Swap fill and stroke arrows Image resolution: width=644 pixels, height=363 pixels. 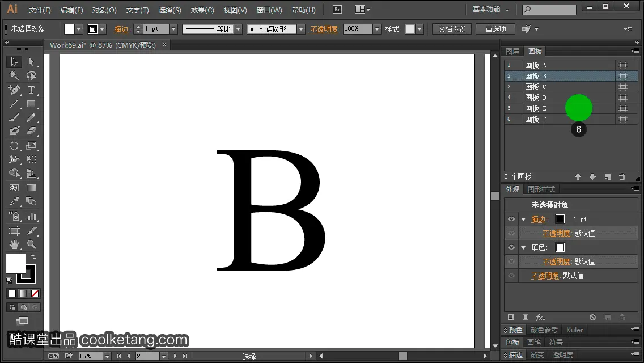pos(33,257)
